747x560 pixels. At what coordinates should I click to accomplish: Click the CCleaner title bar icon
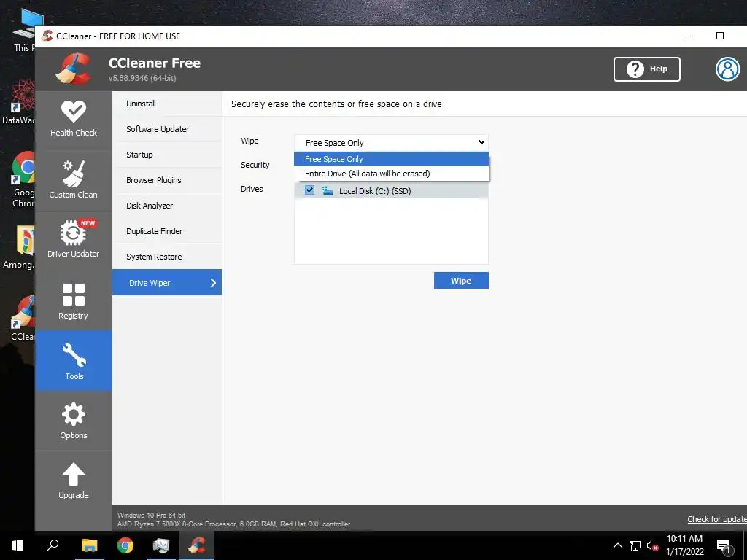click(47, 36)
